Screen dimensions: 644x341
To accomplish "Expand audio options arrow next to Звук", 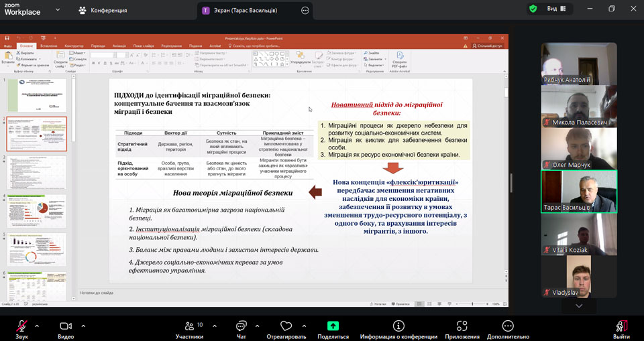I will (37, 326).
